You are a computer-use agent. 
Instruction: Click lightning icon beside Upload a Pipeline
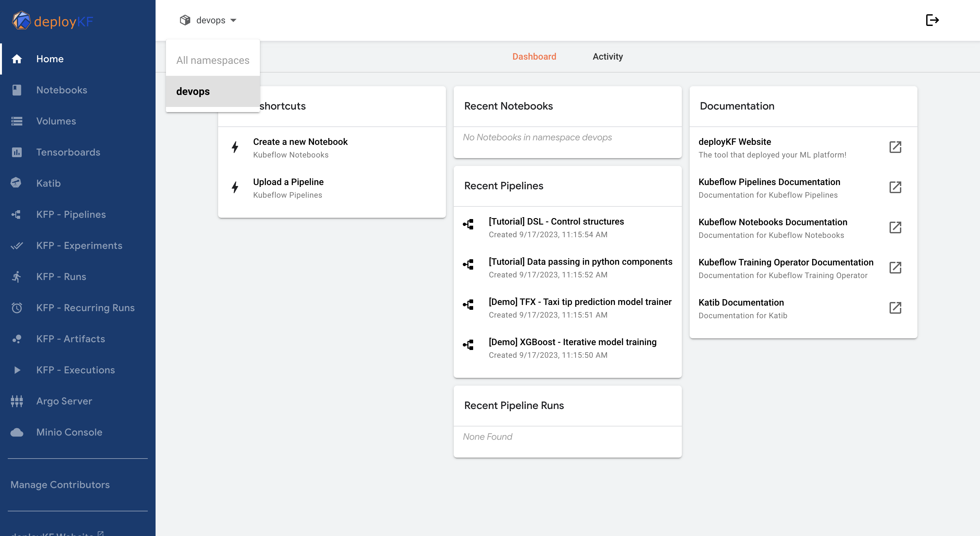[x=235, y=187]
